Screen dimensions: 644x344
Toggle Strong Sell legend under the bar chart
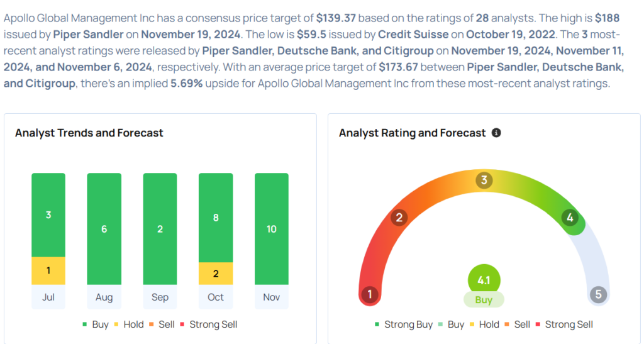pos(211,325)
